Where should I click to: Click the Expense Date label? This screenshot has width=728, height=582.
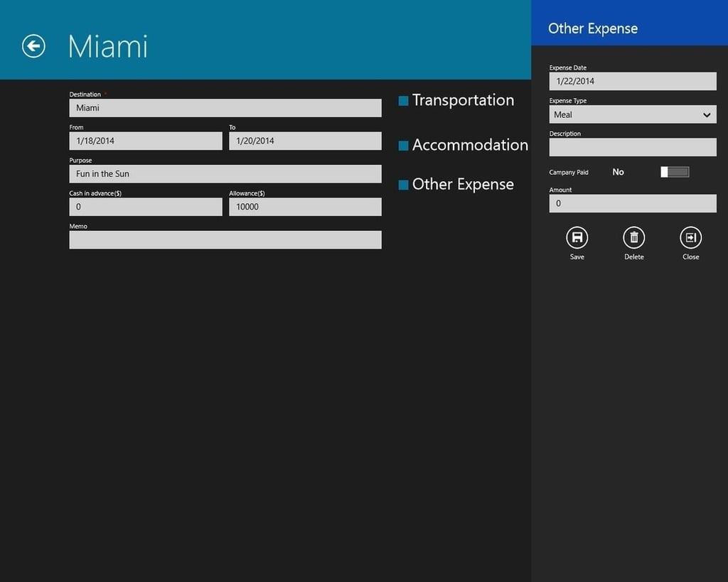[x=567, y=68]
